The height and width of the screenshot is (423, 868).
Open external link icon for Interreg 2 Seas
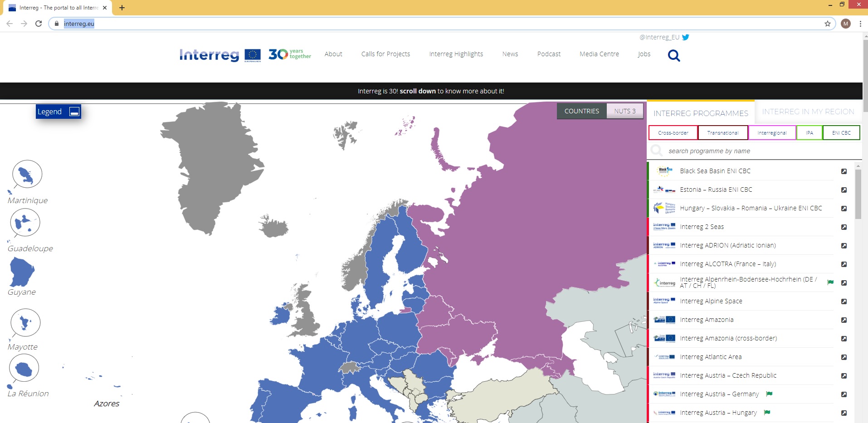(x=844, y=227)
